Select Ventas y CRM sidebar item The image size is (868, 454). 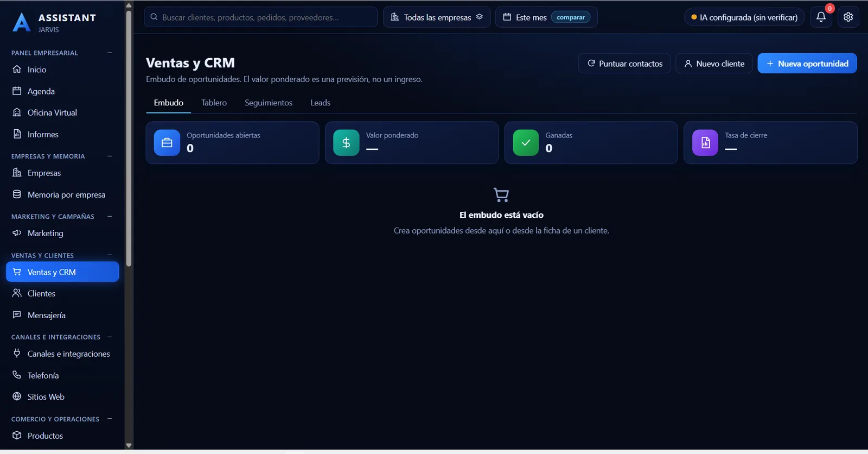[62, 272]
